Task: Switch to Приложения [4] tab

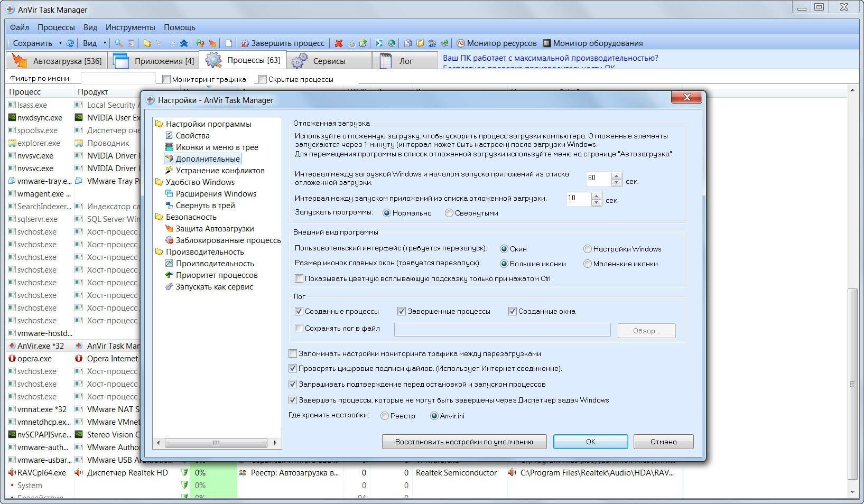Action: pos(153,61)
